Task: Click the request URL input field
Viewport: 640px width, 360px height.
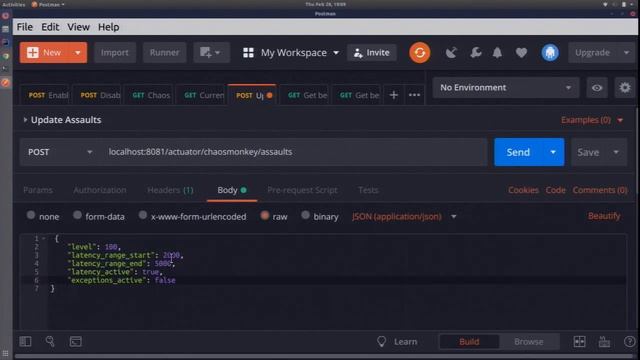Action: click(294, 152)
